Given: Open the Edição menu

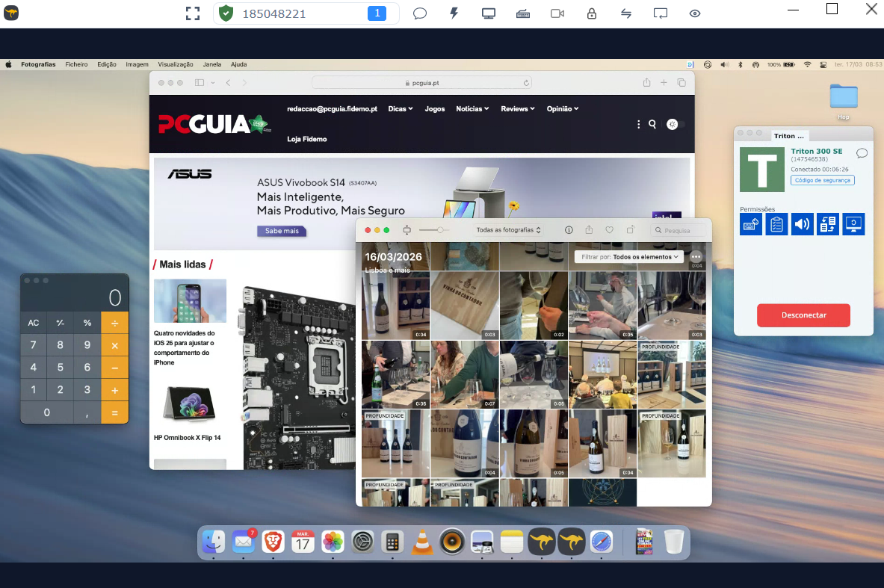Looking at the screenshot, I should (x=107, y=64).
